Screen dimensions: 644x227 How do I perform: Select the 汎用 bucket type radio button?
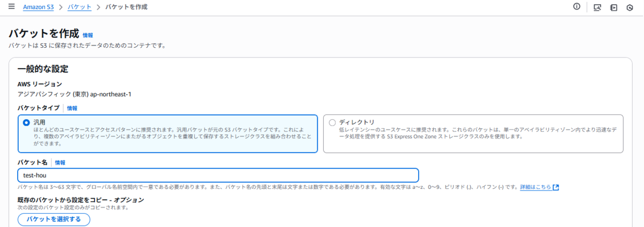(x=26, y=122)
